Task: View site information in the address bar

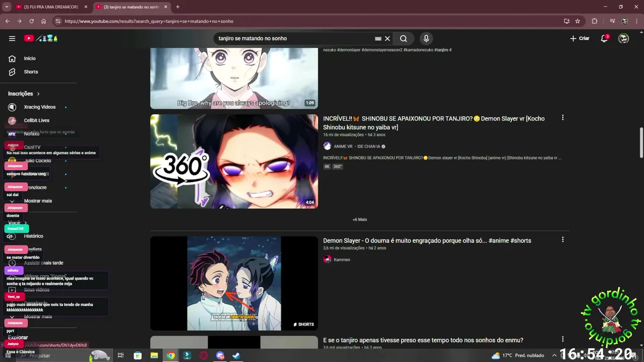Action: point(58,21)
